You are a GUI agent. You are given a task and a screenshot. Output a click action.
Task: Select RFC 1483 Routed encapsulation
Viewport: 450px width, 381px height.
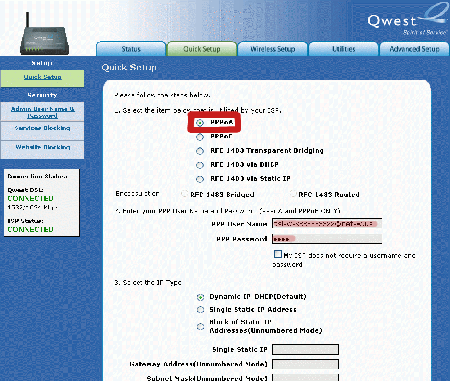click(x=293, y=194)
